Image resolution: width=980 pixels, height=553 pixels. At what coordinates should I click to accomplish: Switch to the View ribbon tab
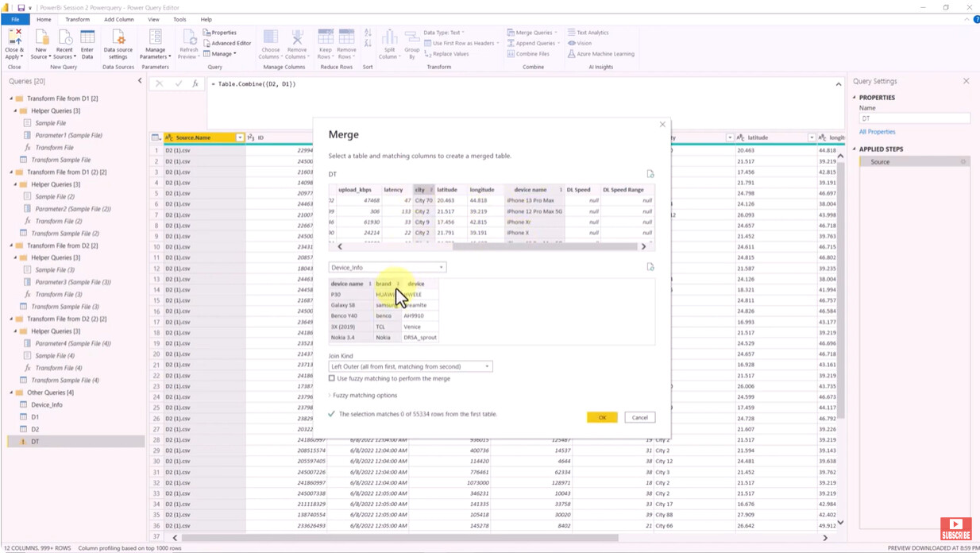click(x=153, y=19)
